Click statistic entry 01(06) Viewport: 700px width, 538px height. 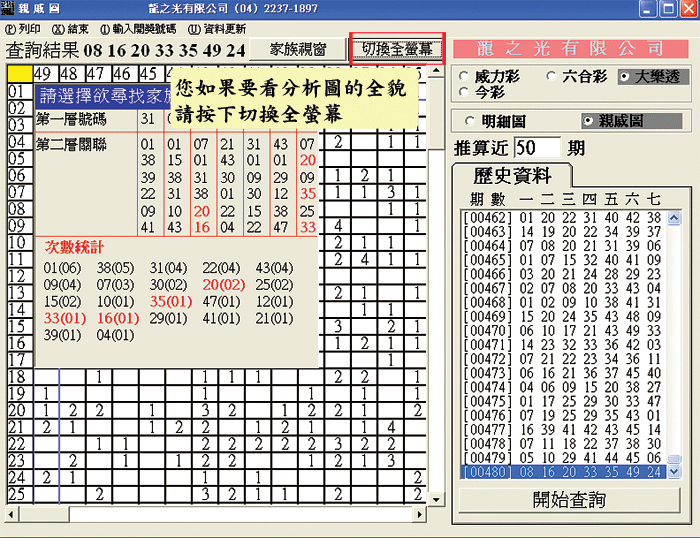coord(62,268)
